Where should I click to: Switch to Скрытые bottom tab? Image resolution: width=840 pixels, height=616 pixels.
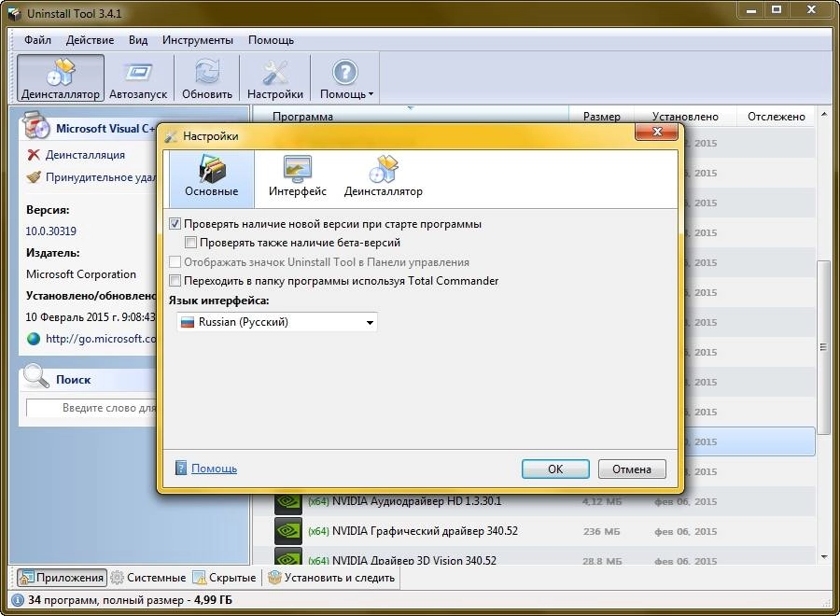(x=224, y=578)
